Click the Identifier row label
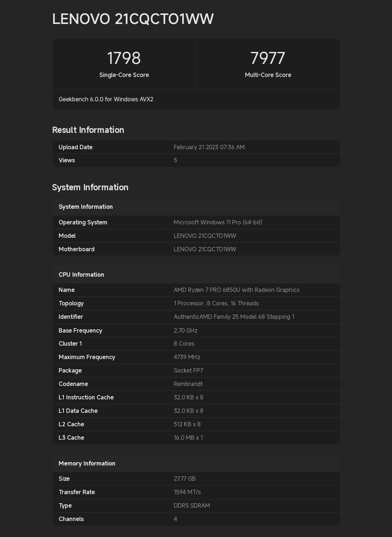 (x=71, y=317)
